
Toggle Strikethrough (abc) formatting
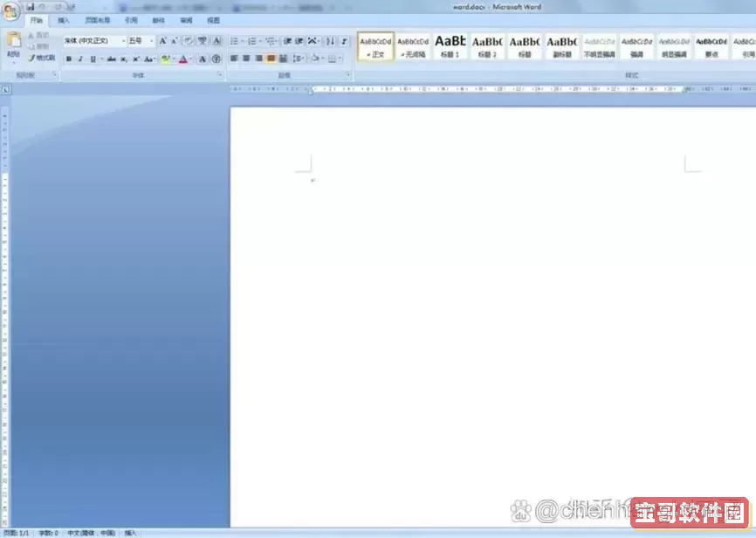[112, 59]
